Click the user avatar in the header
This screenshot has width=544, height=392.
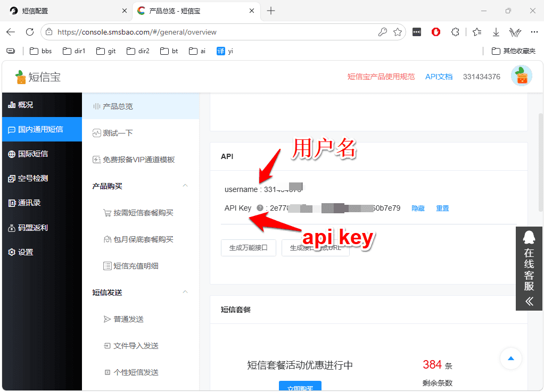pyautogui.click(x=522, y=76)
